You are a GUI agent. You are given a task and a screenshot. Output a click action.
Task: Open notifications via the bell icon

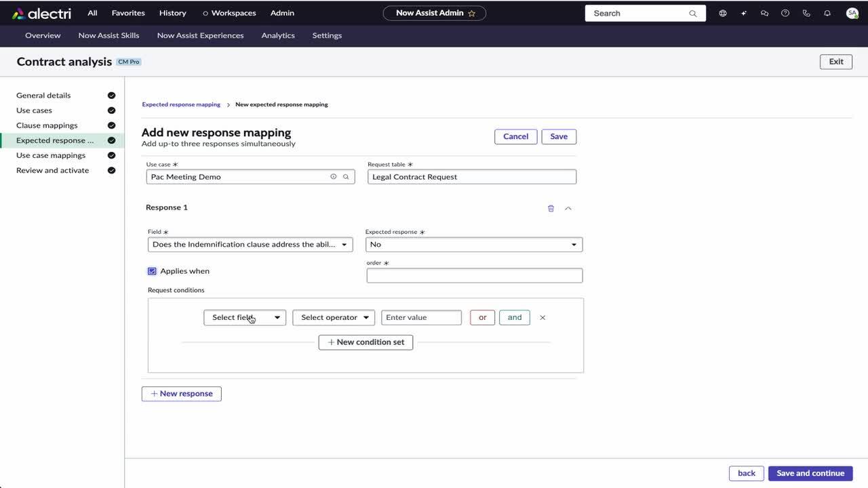click(827, 13)
